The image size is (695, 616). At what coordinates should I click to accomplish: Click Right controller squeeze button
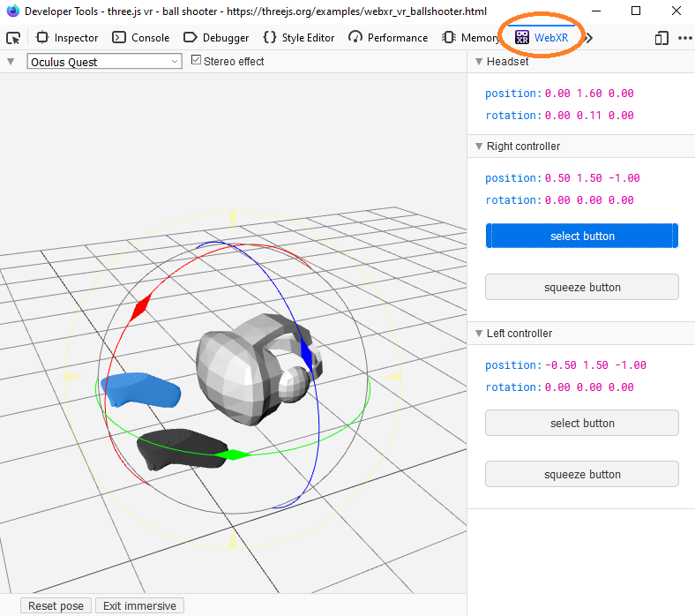click(x=582, y=288)
